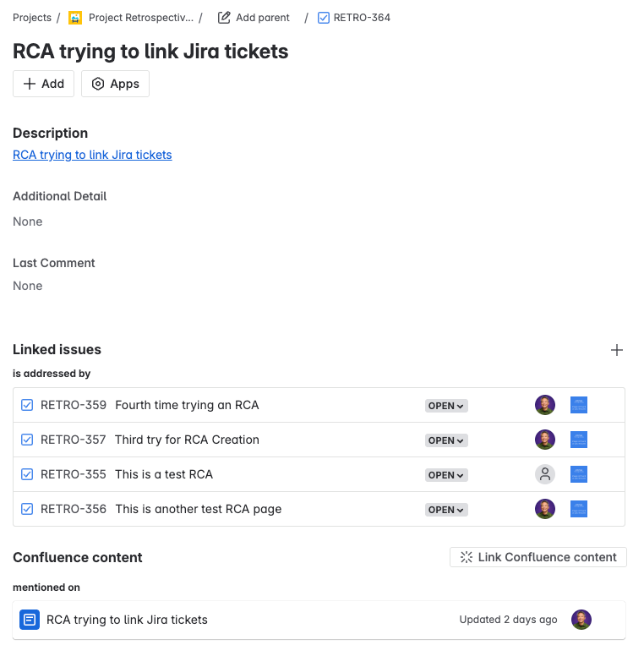Image resolution: width=644 pixels, height=656 pixels.
Task: Click the assignee avatar on RETRO-357
Action: pyautogui.click(x=545, y=440)
